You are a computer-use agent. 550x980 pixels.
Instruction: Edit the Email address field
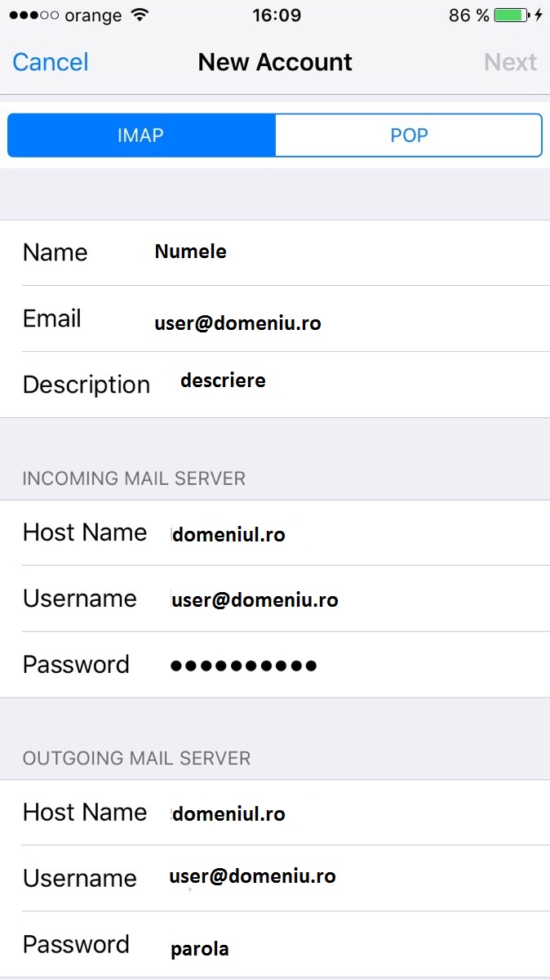point(275,318)
